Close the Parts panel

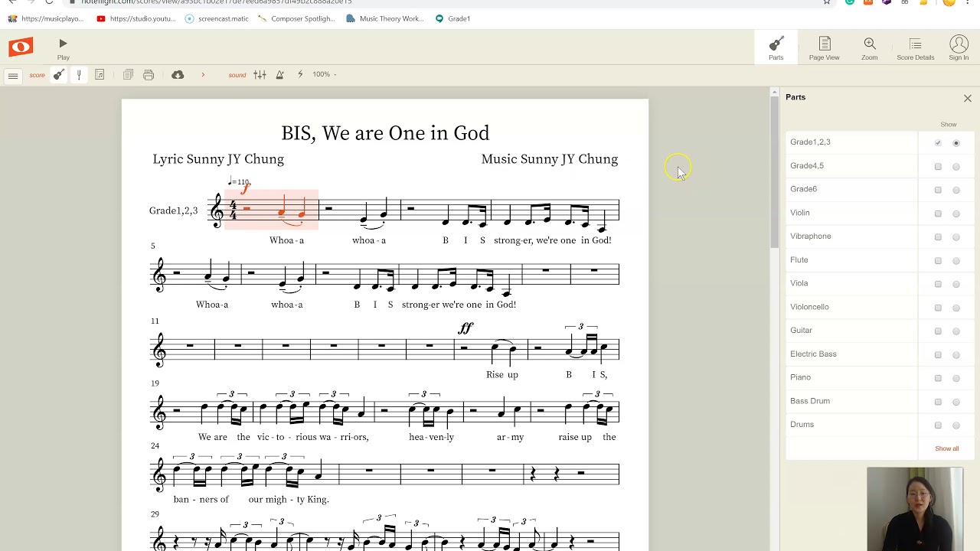point(968,99)
